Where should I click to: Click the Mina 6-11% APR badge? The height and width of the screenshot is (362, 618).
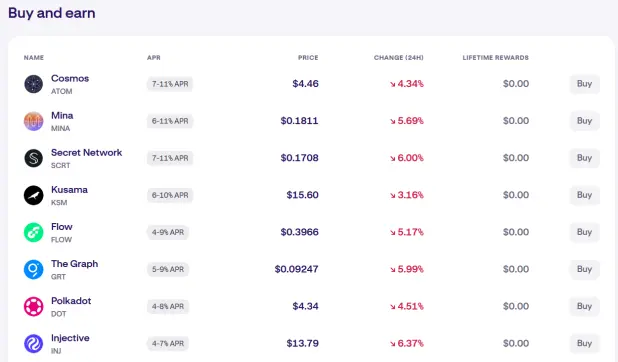click(170, 121)
